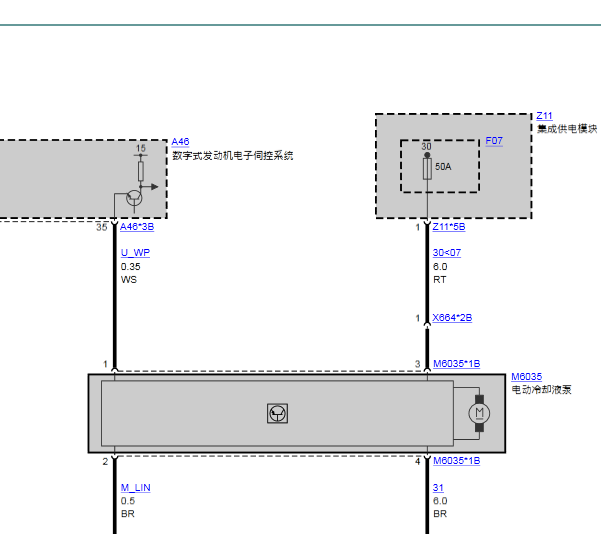The height and width of the screenshot is (534, 601).
Task: Follow the 30<07 signal link
Action: (x=447, y=253)
